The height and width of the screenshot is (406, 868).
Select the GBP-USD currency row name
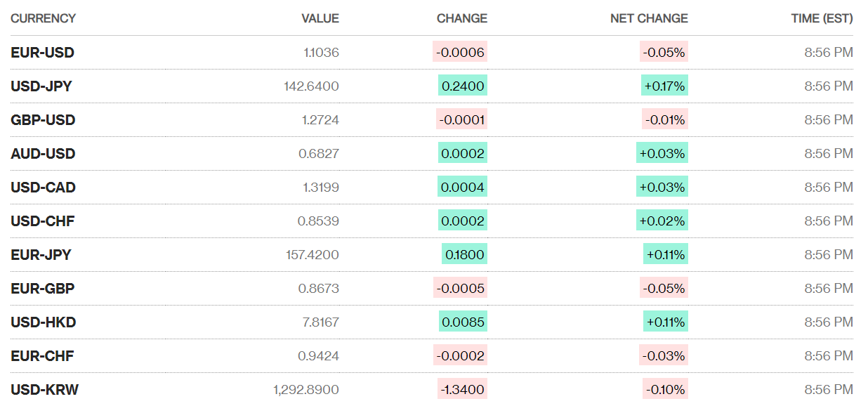click(43, 120)
